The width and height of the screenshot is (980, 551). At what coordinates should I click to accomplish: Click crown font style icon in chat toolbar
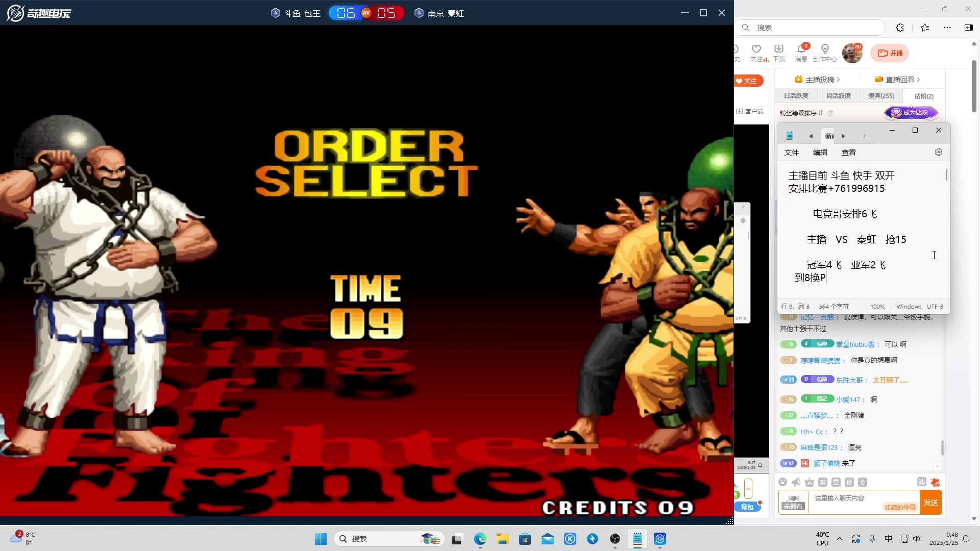(x=810, y=482)
